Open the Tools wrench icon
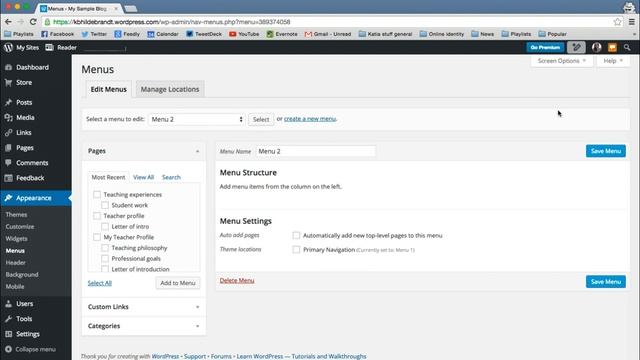This screenshot has height=360, width=640. pyautogui.click(x=8, y=319)
